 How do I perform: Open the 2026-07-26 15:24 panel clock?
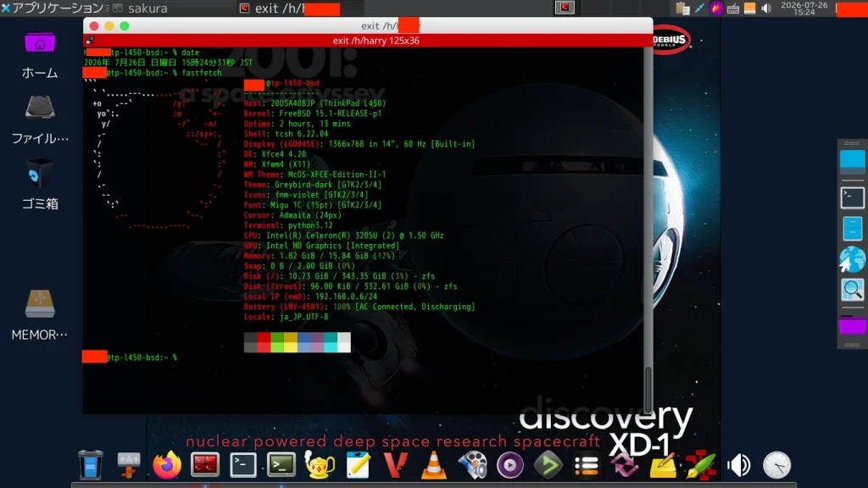click(804, 8)
